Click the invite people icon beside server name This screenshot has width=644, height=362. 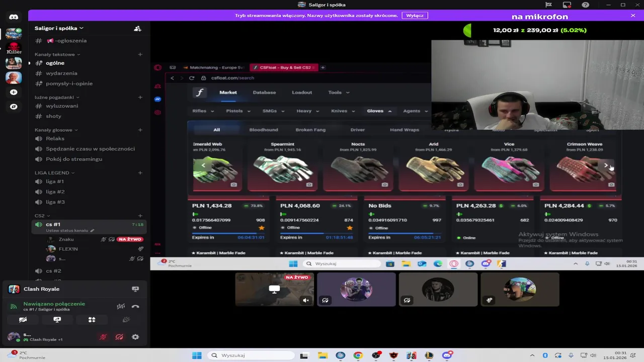coord(137,29)
